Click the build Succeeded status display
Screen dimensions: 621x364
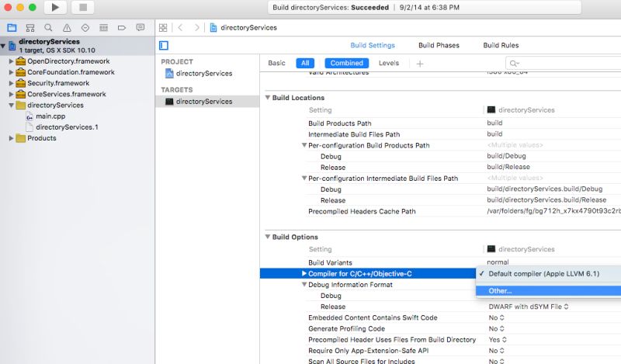point(425,8)
